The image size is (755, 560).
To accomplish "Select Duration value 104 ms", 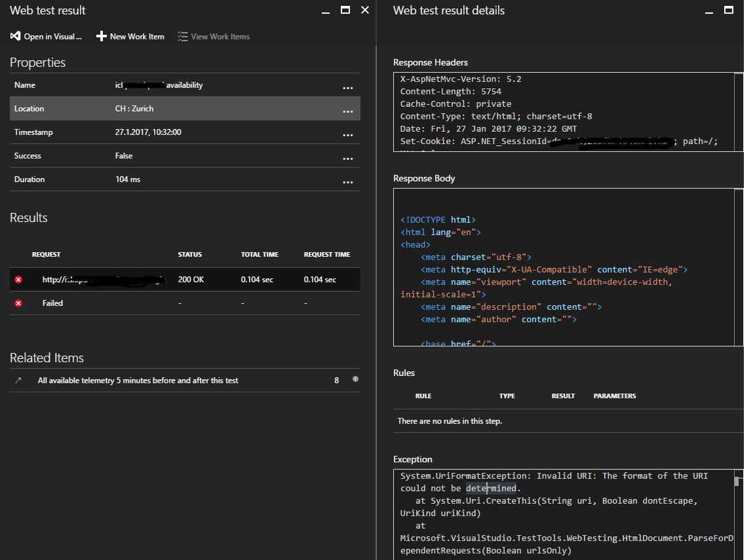I will [128, 179].
